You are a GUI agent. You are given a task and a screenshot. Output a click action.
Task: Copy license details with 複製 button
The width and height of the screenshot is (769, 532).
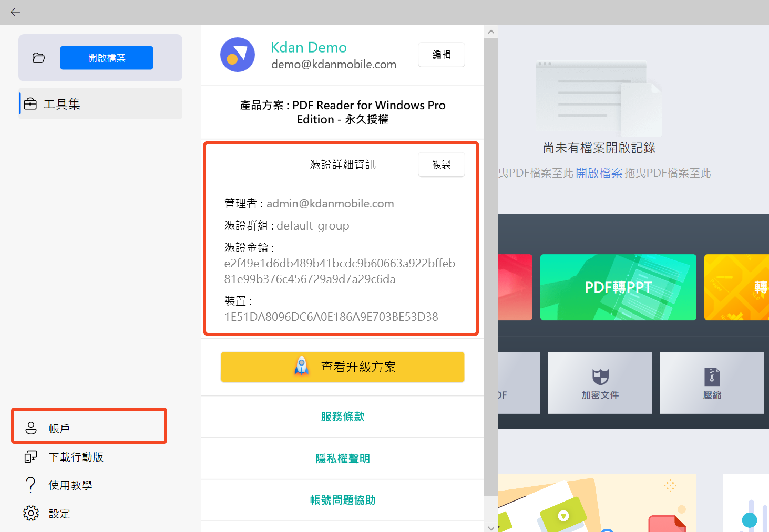[x=442, y=164]
